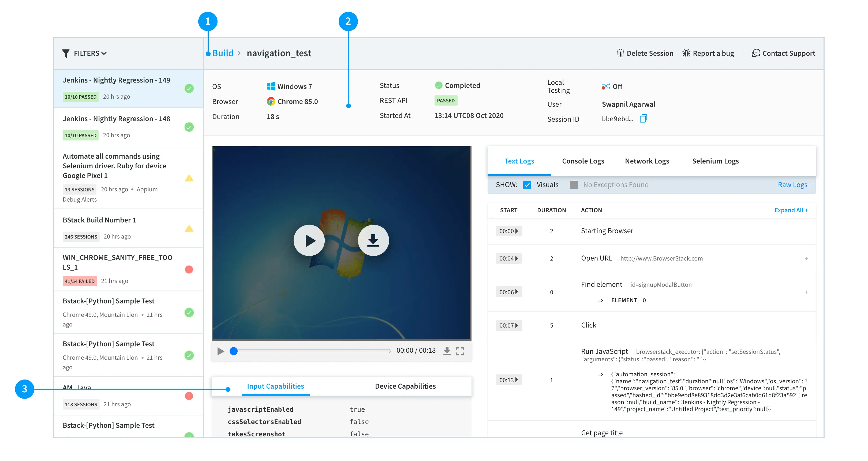Click the 41/54 FAILED badge

[80, 281]
